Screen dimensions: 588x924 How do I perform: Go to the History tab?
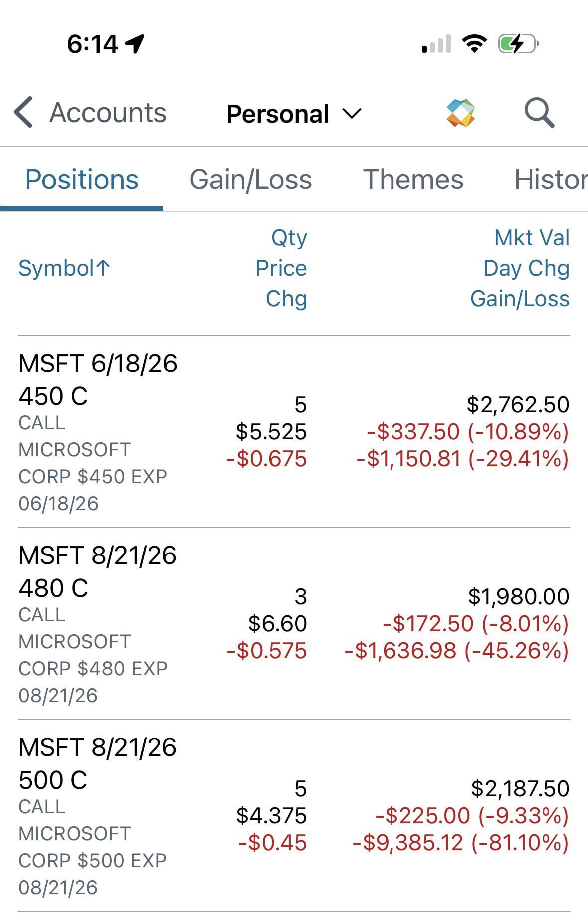point(550,180)
